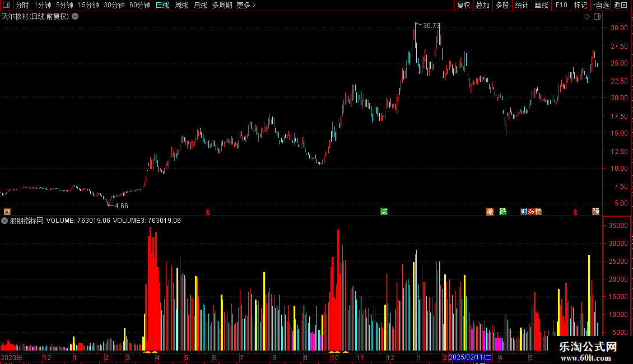The width and height of the screenshot is (633, 364).
Task: Click the 35000 volume axis label
Action: [x=618, y=226]
